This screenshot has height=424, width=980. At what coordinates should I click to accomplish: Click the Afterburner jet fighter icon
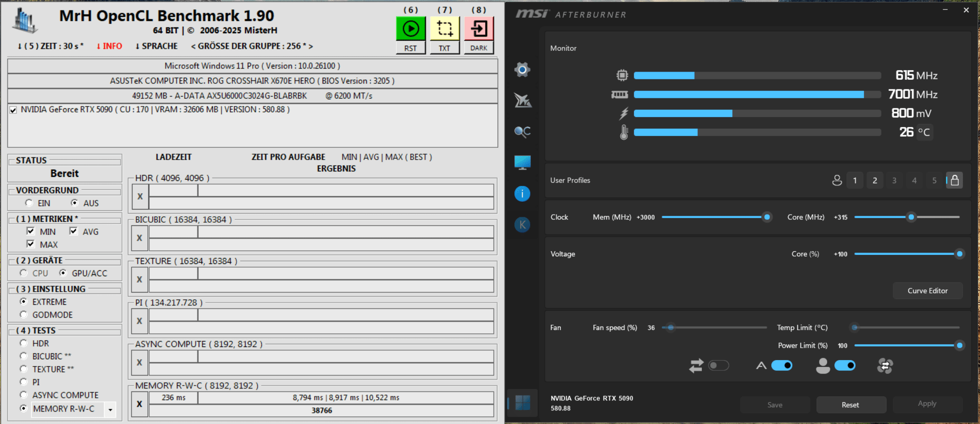[x=523, y=100]
